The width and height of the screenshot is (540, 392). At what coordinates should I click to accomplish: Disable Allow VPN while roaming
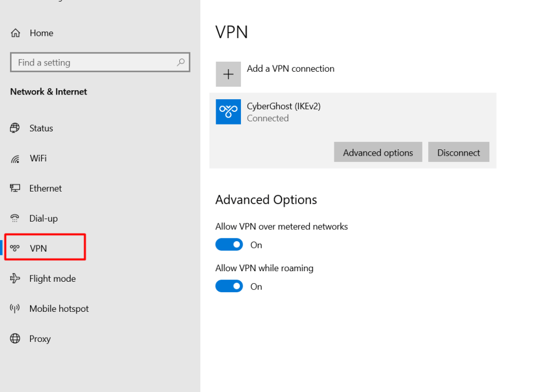coord(229,286)
